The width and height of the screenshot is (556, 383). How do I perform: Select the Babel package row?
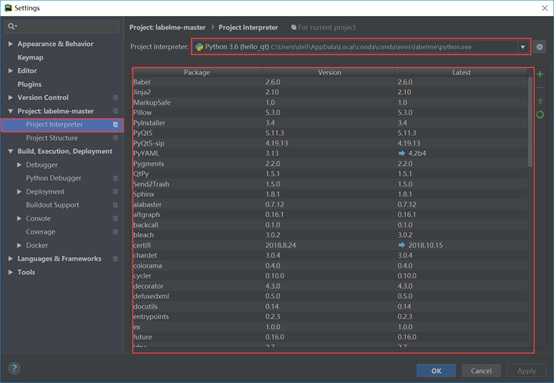[x=330, y=82]
